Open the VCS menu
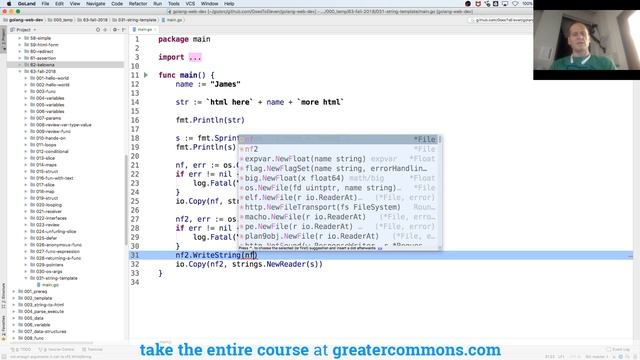Image resolution: width=640 pixels, height=360 pixels. pos(190,4)
